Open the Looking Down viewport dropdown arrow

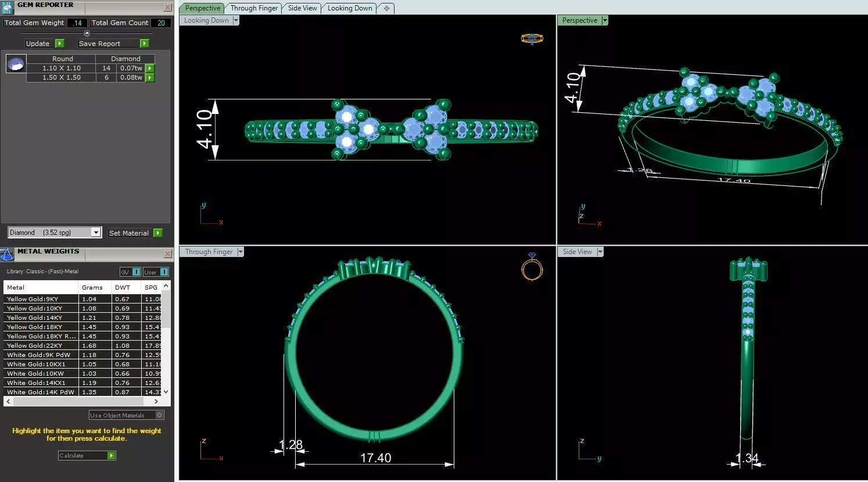click(x=235, y=20)
